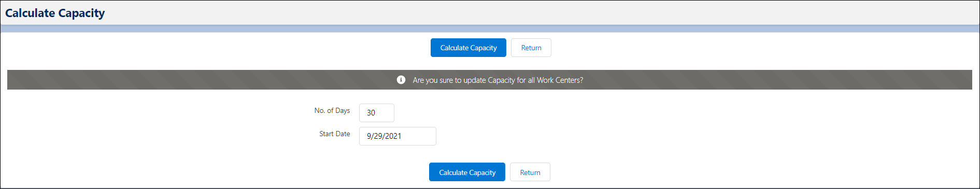980x189 pixels.
Task: Click the bottom Return button
Action: point(530,172)
